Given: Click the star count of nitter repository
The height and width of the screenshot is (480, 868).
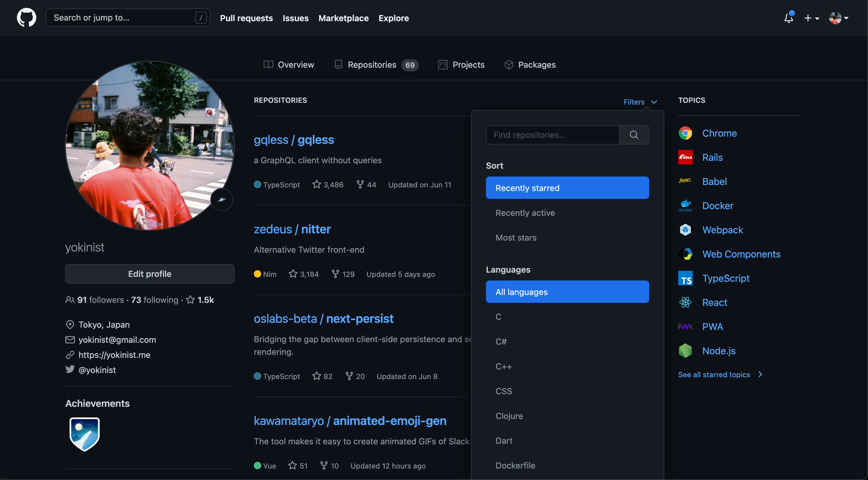Looking at the screenshot, I should point(304,274).
